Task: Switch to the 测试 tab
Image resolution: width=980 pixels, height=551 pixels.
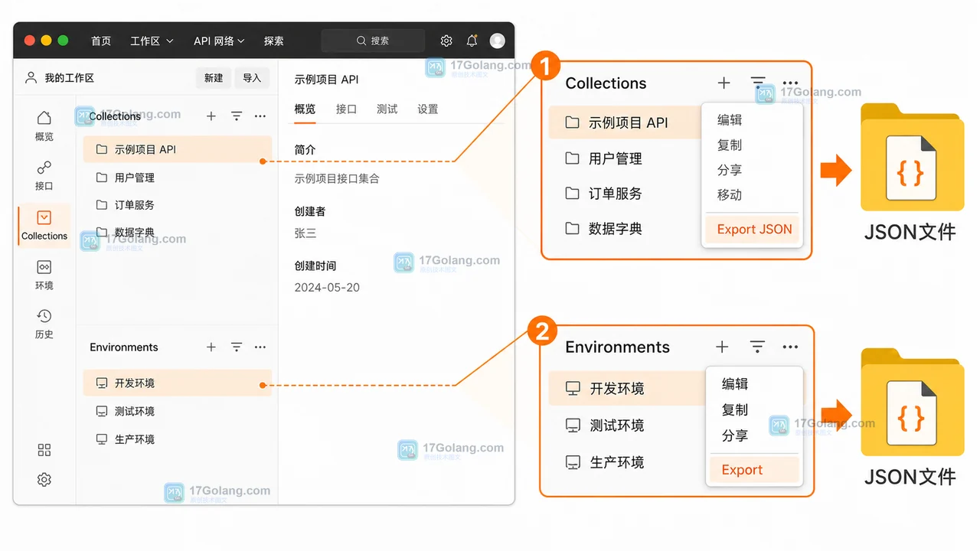Action: (x=387, y=109)
